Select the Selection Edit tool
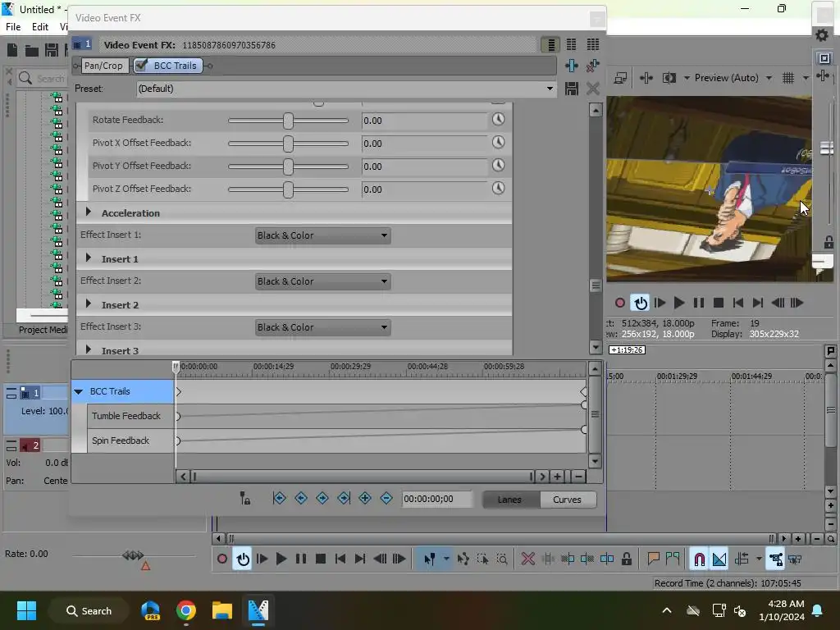The width and height of the screenshot is (840, 630). tap(482, 559)
